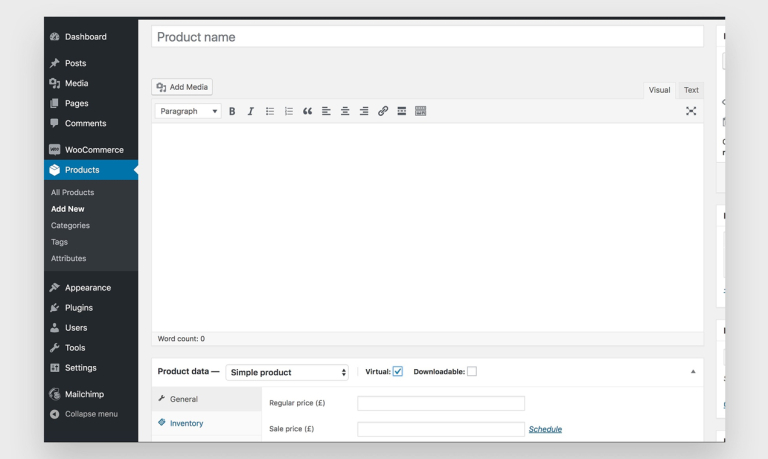Image resolution: width=768 pixels, height=459 pixels.
Task: Uncheck the Virtual checkbox
Action: click(398, 372)
